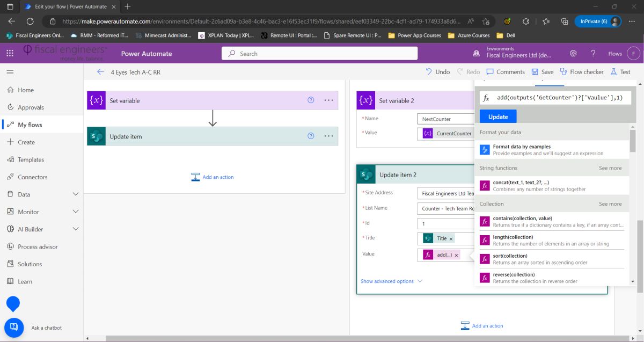Click the Power Automate Search box
Screen dimensions: 644x342
tap(319, 53)
